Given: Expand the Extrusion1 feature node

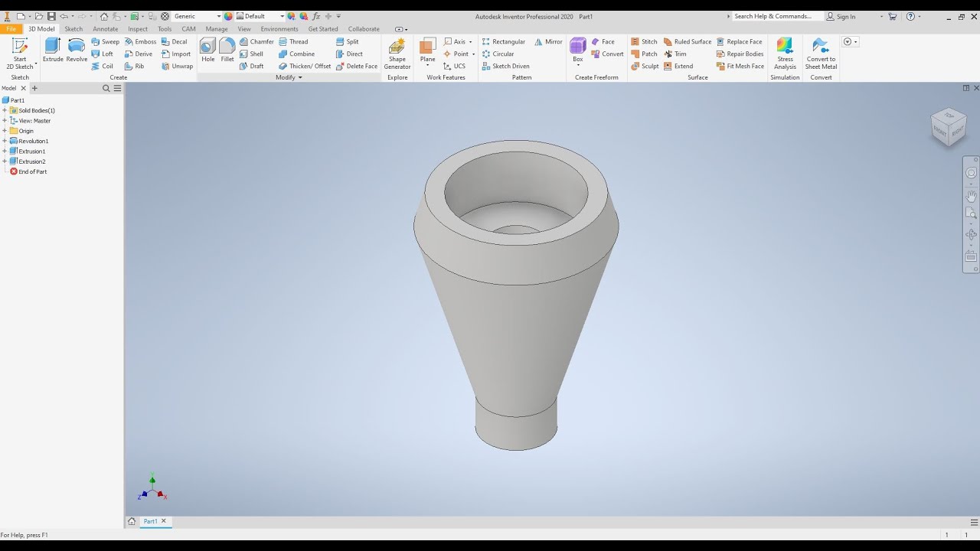Looking at the screenshot, I should point(5,152).
